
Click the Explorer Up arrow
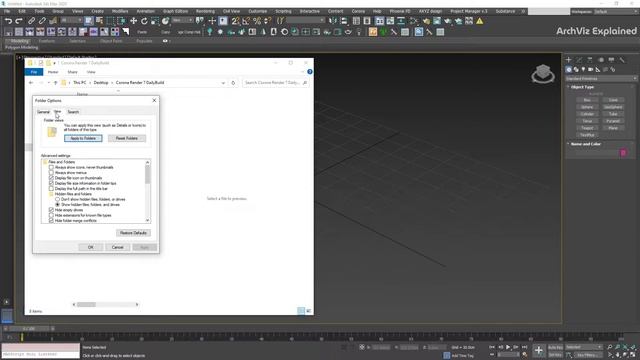coord(56,83)
